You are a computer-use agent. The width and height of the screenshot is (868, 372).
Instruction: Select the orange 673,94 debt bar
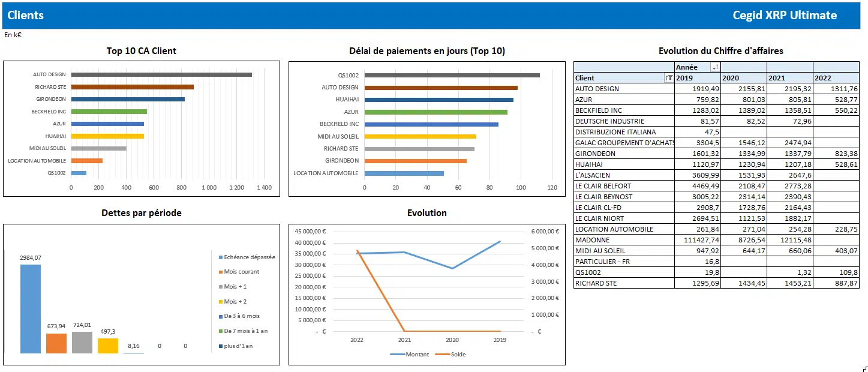click(56, 343)
